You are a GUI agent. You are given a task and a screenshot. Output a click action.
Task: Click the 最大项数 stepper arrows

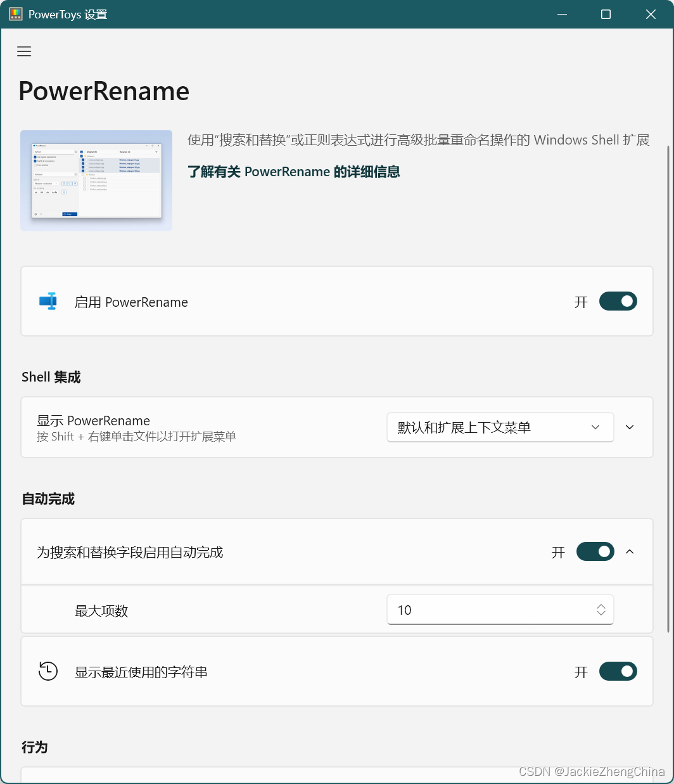pyautogui.click(x=601, y=610)
